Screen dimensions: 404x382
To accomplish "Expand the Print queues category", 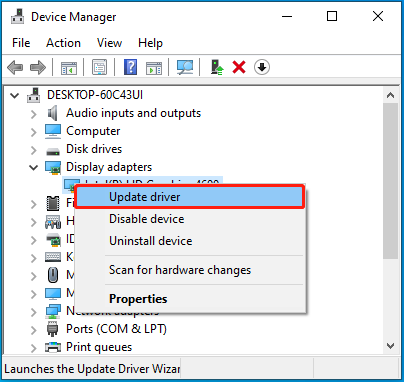I will coord(33,348).
